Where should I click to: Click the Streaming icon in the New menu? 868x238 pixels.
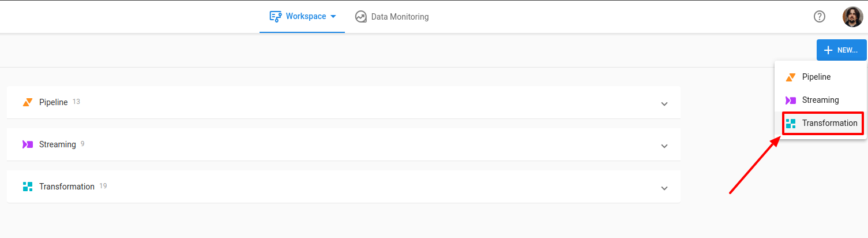click(x=791, y=100)
